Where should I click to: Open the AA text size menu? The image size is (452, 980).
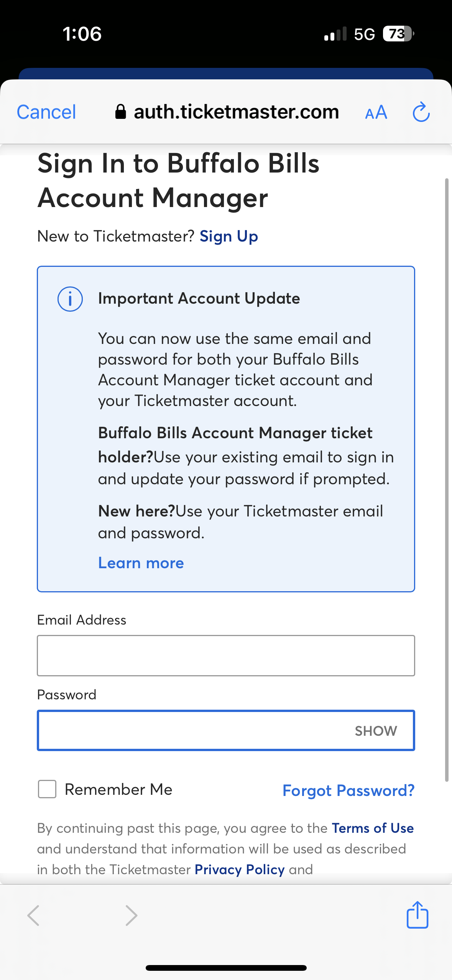pyautogui.click(x=376, y=113)
